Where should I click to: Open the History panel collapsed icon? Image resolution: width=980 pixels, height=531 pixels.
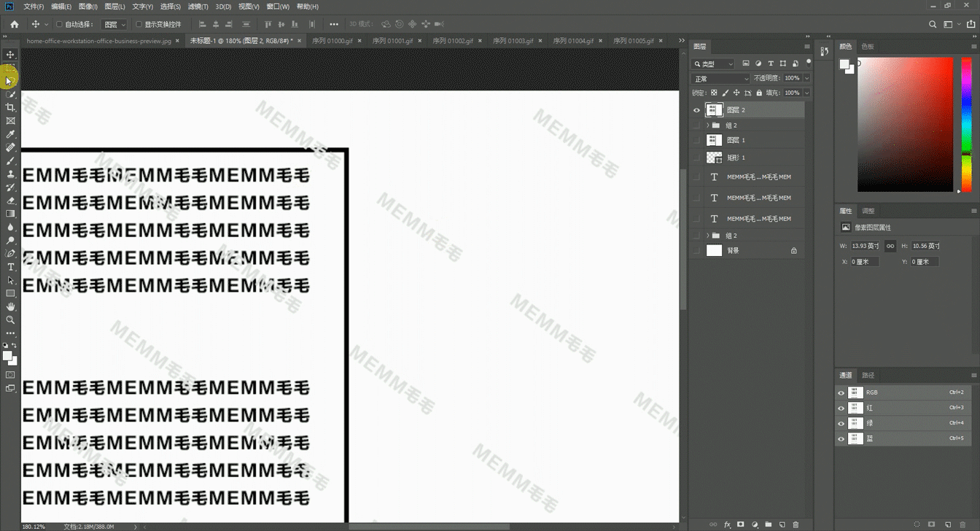[824, 51]
